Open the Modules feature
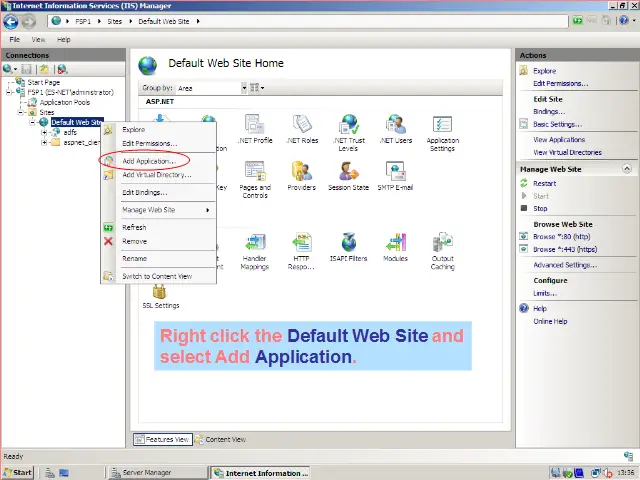Screen dimensions: 640x480 [x=395, y=247]
